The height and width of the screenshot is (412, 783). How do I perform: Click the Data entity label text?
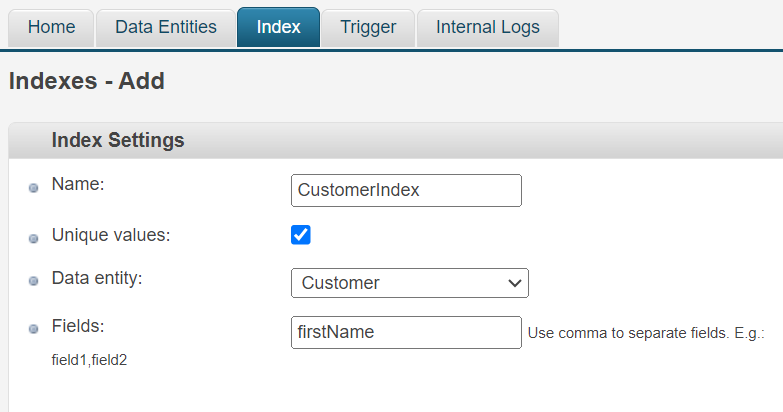point(97,278)
